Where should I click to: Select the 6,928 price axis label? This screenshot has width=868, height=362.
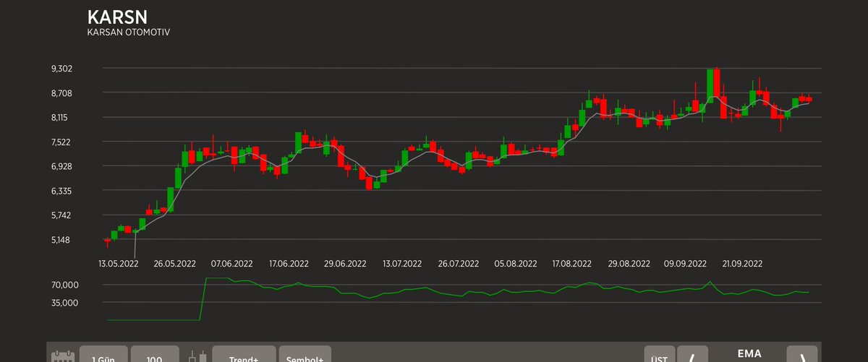(x=61, y=166)
